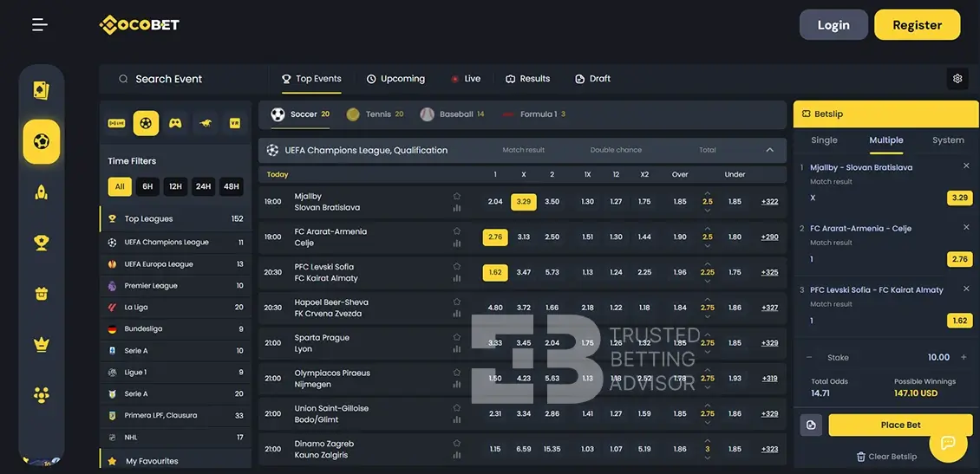
Task: Switch betslip to System
Action: coord(948,140)
